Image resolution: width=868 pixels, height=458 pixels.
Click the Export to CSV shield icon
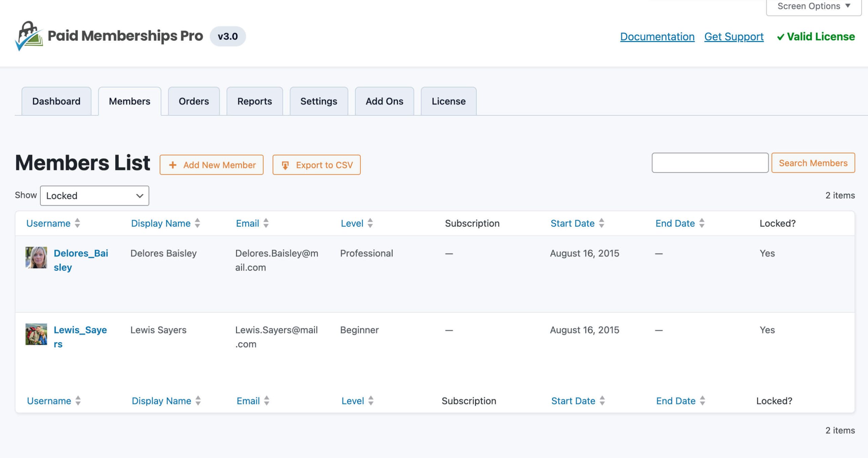tap(285, 165)
